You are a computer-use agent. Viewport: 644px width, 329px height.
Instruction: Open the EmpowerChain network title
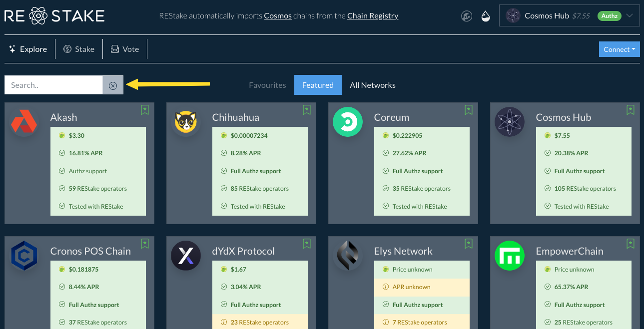pos(570,251)
